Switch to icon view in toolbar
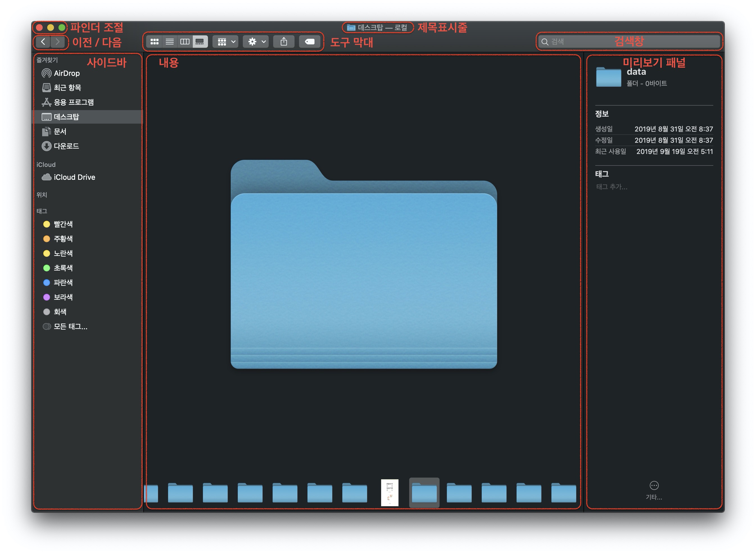 [x=154, y=42]
